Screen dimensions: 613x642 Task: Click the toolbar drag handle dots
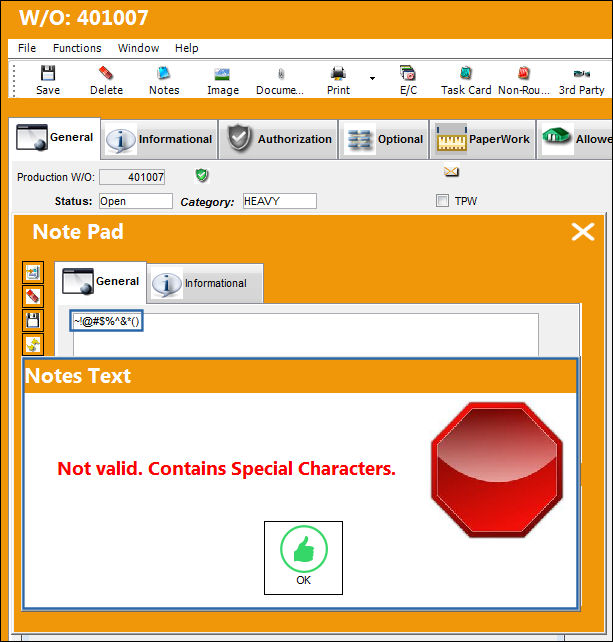(14, 80)
